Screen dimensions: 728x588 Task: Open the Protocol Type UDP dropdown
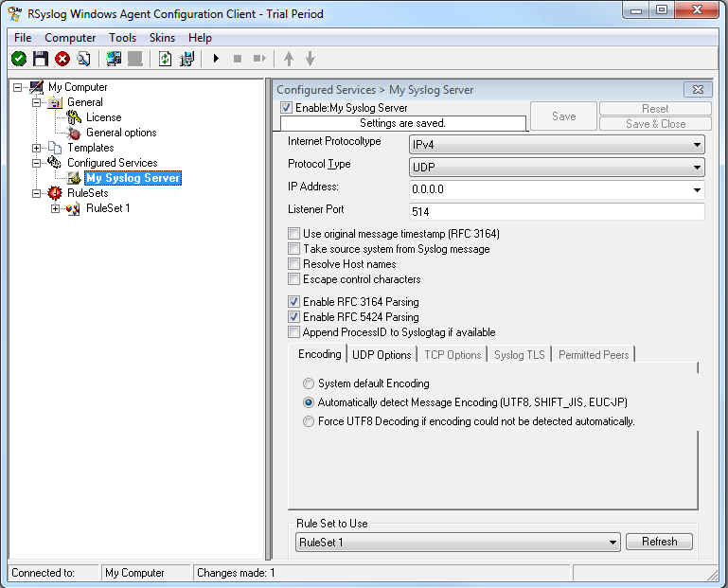[557, 168]
